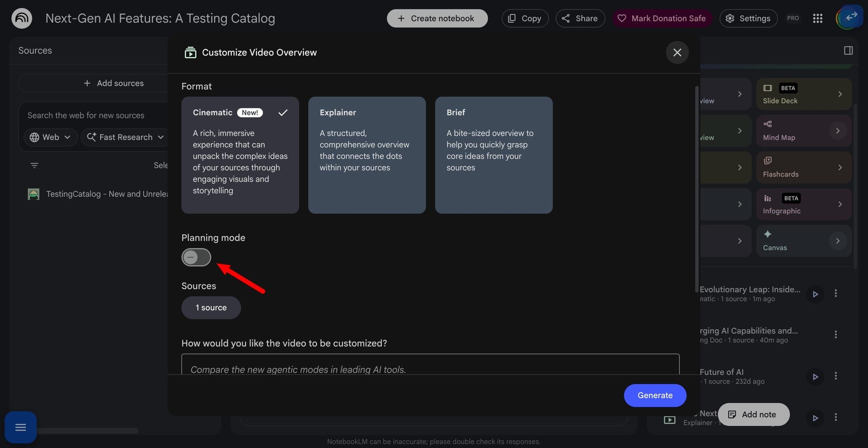Close the Customize Video Overview dialog
The height and width of the screenshot is (448, 868).
[x=677, y=52]
